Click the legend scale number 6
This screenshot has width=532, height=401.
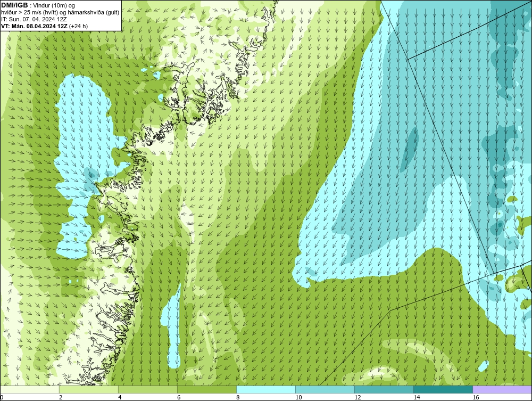pyautogui.click(x=179, y=397)
